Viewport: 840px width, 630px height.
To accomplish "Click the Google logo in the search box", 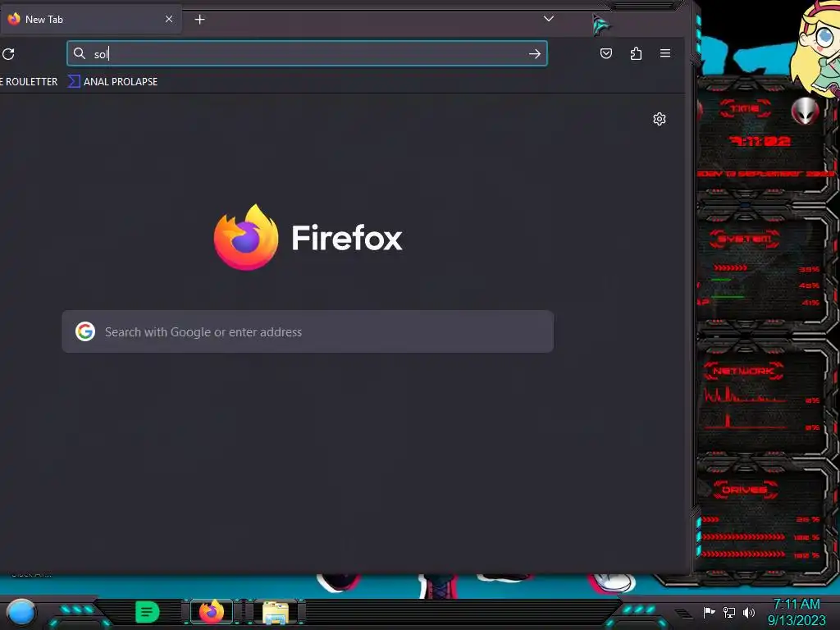I will [85, 331].
